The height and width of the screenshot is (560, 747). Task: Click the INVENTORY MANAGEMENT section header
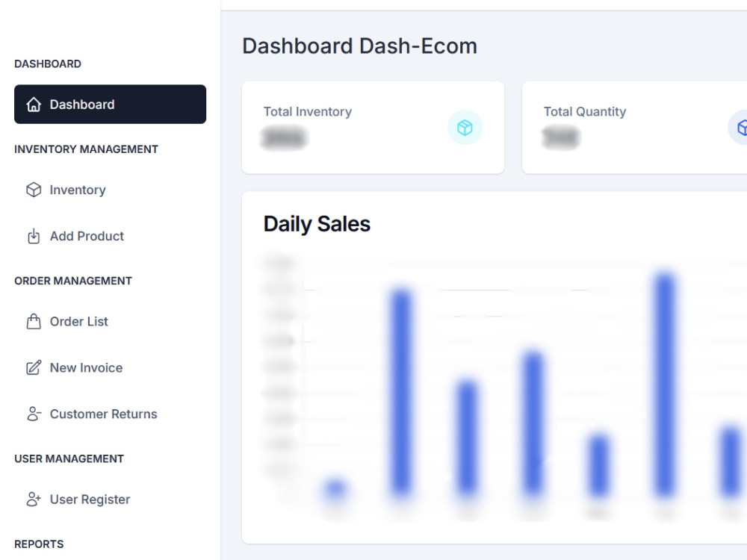pos(86,149)
